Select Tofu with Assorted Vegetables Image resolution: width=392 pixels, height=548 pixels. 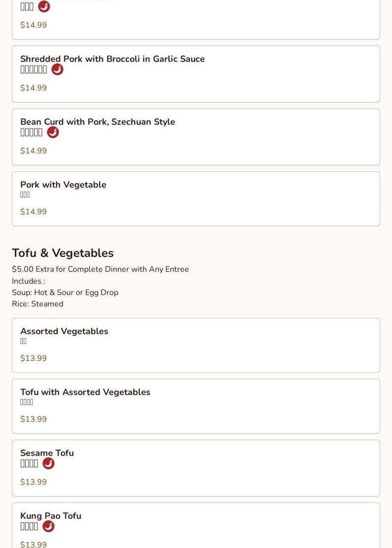(x=85, y=392)
